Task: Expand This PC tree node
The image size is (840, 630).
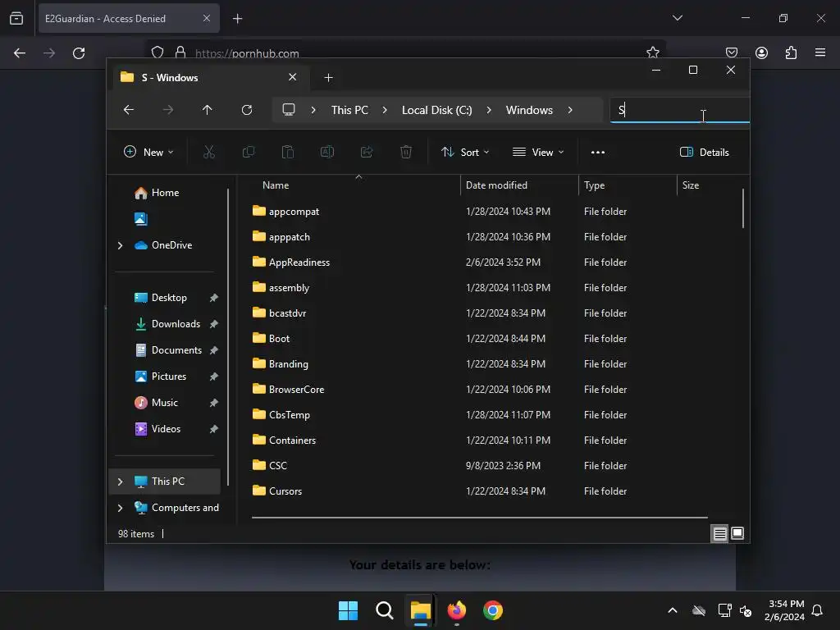Action: pyautogui.click(x=120, y=482)
